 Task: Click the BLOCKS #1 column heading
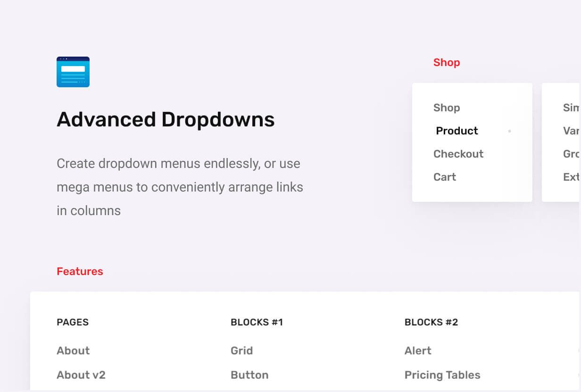pos(257,322)
